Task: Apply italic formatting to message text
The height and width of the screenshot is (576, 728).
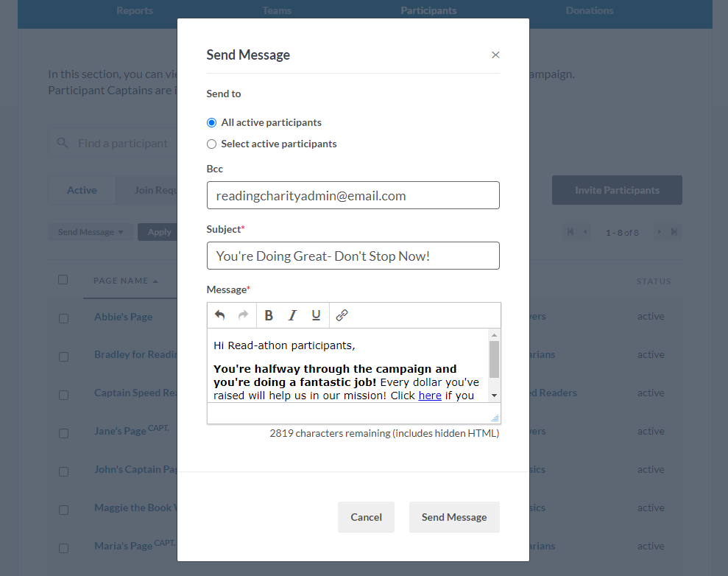Action: pyautogui.click(x=292, y=315)
